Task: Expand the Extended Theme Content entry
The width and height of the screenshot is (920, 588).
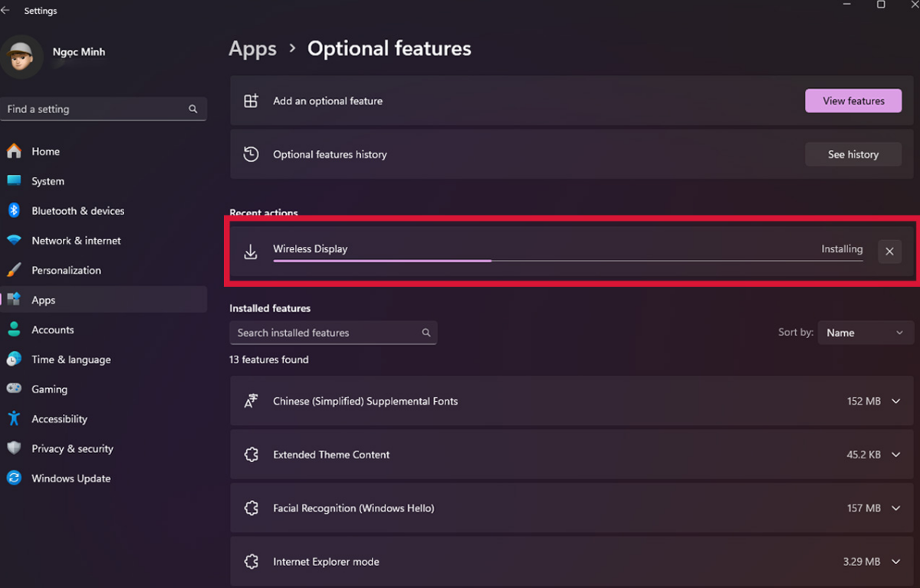Action: [x=895, y=455]
